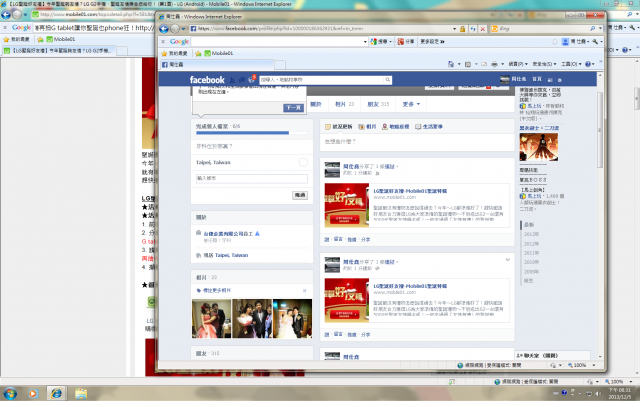Image resolution: width=640 pixels, height=407 pixels.
Task: Click the print icon in command bar
Action: point(494,64)
